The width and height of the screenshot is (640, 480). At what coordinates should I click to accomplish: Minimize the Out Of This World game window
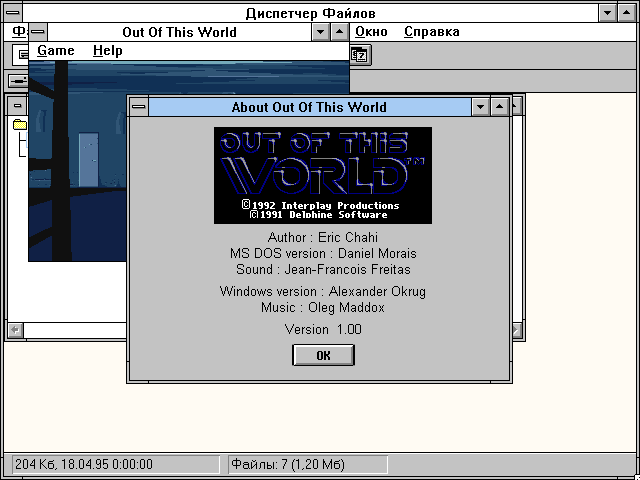320,32
